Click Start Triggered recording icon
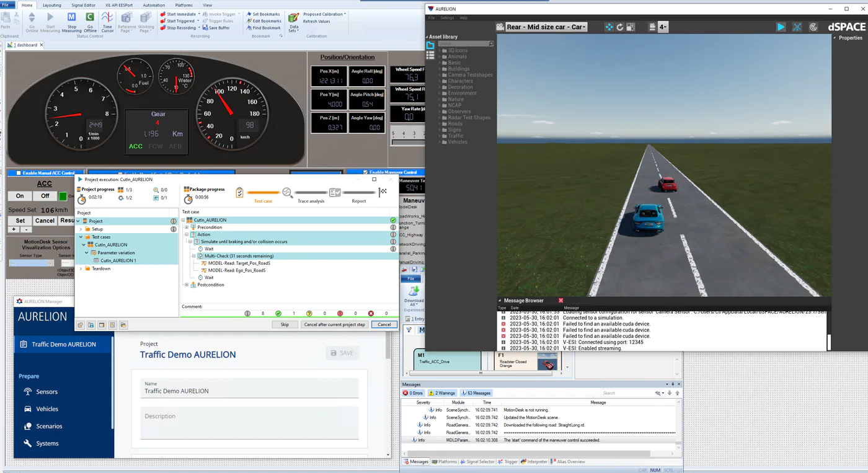The image size is (868, 473). click(163, 21)
